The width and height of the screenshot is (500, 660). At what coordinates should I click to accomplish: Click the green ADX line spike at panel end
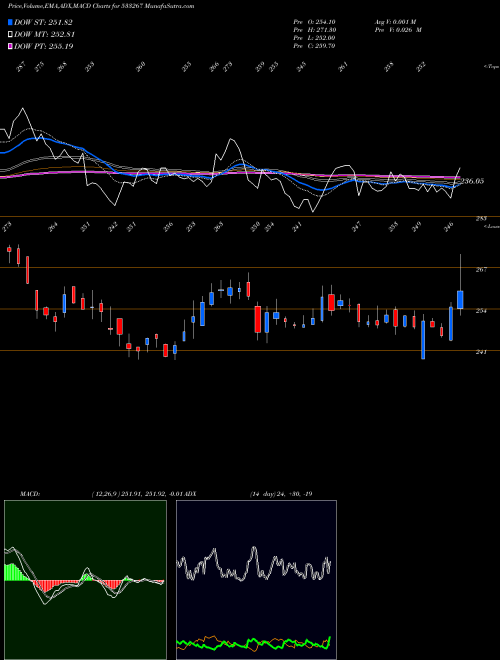point(328,641)
